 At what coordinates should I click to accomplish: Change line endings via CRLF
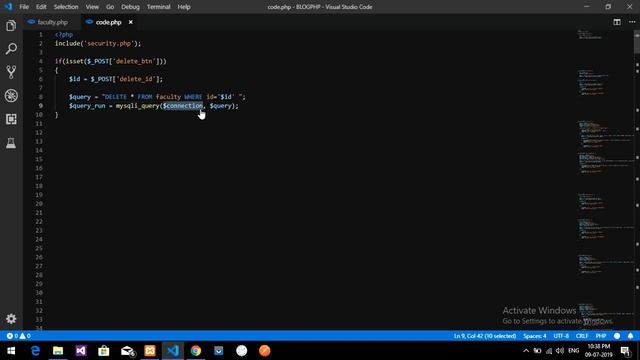(x=582, y=336)
